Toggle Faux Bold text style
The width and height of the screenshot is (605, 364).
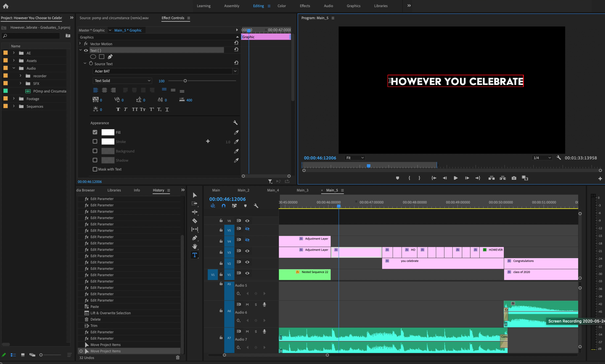118,109
